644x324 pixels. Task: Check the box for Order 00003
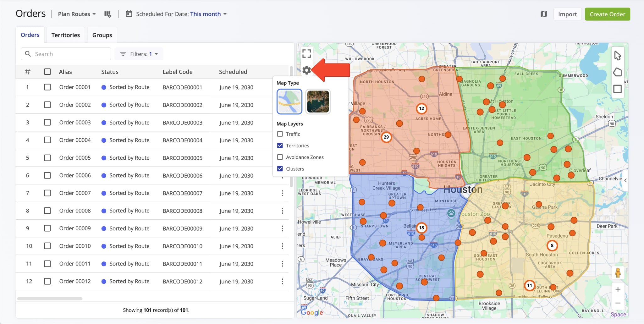tap(47, 122)
